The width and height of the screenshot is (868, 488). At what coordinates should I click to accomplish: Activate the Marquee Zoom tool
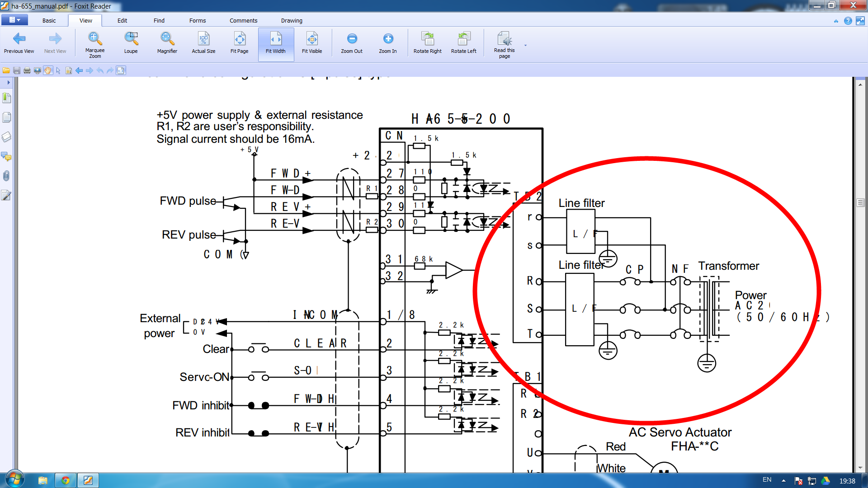[94, 44]
